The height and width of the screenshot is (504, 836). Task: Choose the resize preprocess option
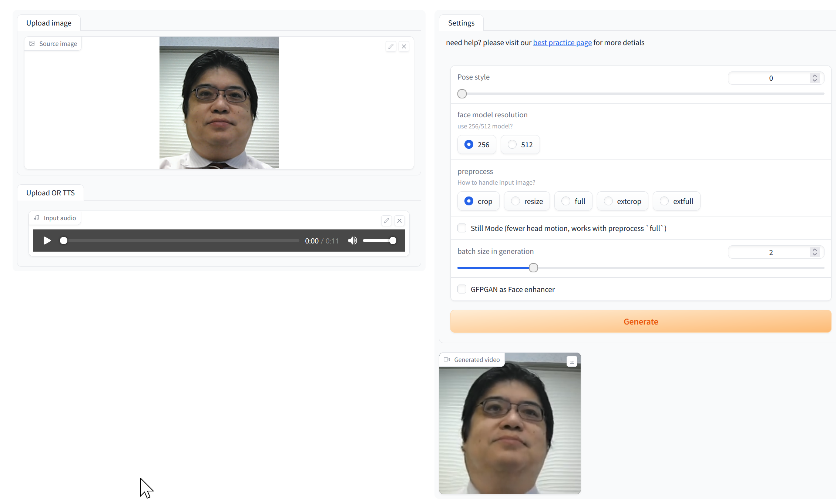click(516, 201)
